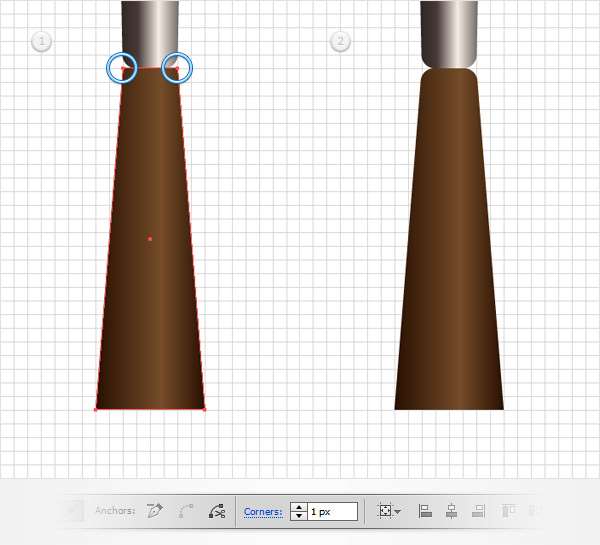
Task: Increase the Corners radius with up arrow
Action: (299, 507)
